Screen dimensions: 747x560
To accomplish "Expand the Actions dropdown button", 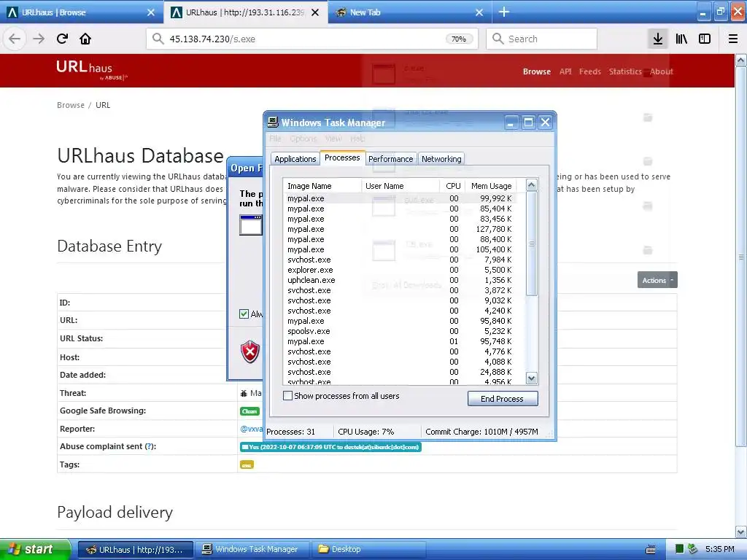I will tap(657, 280).
